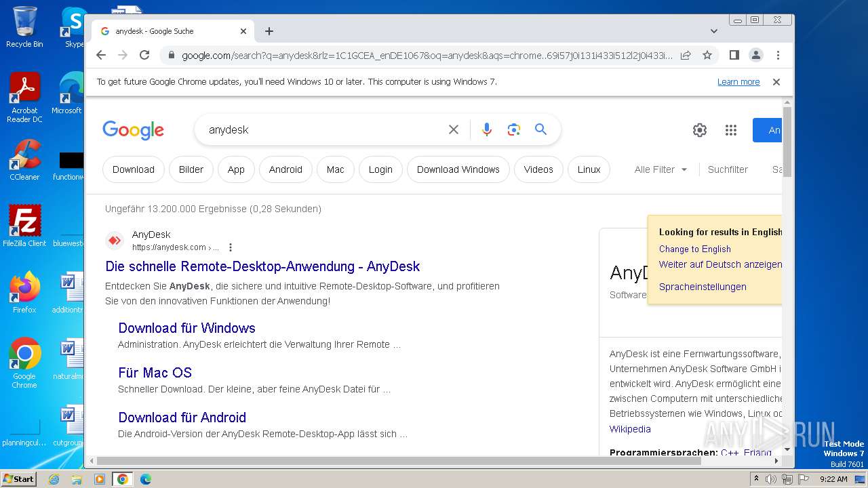Open Microsoft Edge from taskbar

[x=146, y=479]
